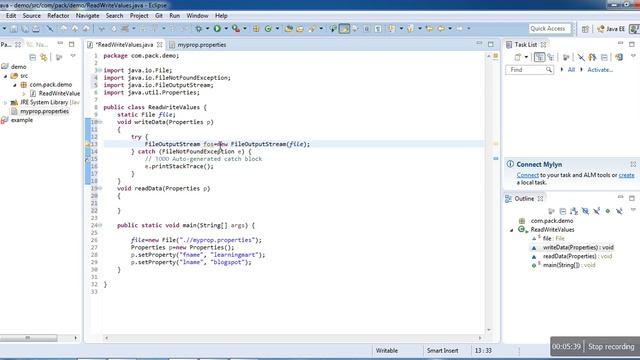The height and width of the screenshot is (360, 640).
Task: Select the Java EE perspective button
Action: click(611, 29)
